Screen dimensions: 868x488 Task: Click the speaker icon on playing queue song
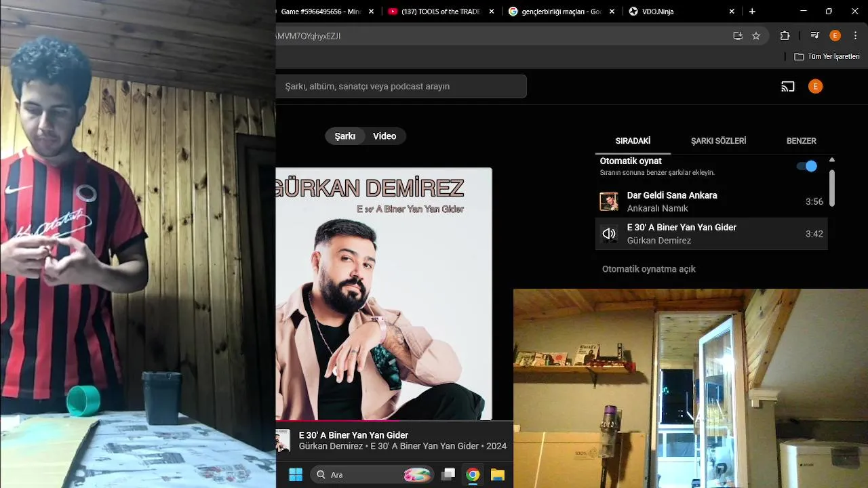[609, 234]
